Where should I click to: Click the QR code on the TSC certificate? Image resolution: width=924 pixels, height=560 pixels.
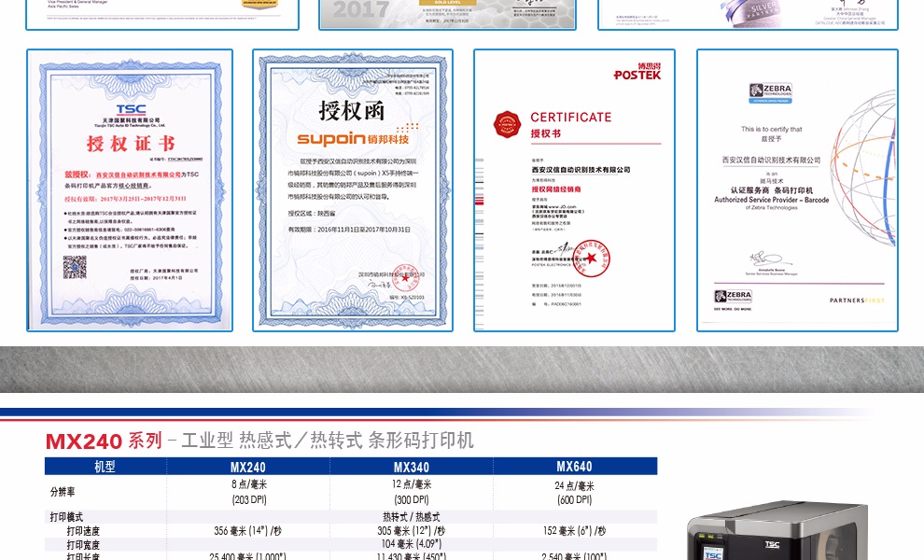(75, 268)
